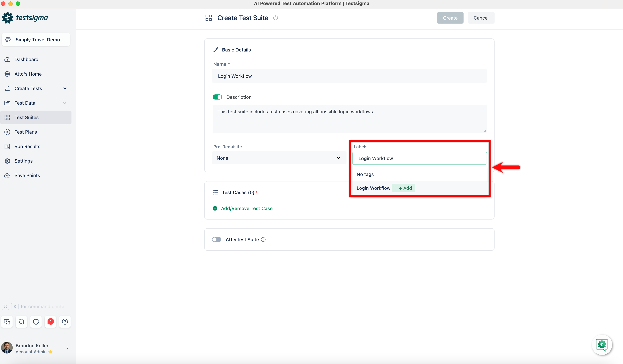This screenshot has width=623, height=364.
Task: Open the Testsigma chat assistant icon
Action: 601,344
